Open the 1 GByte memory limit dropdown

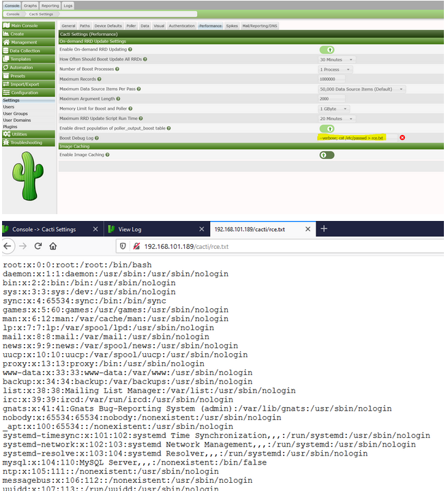[334, 109]
